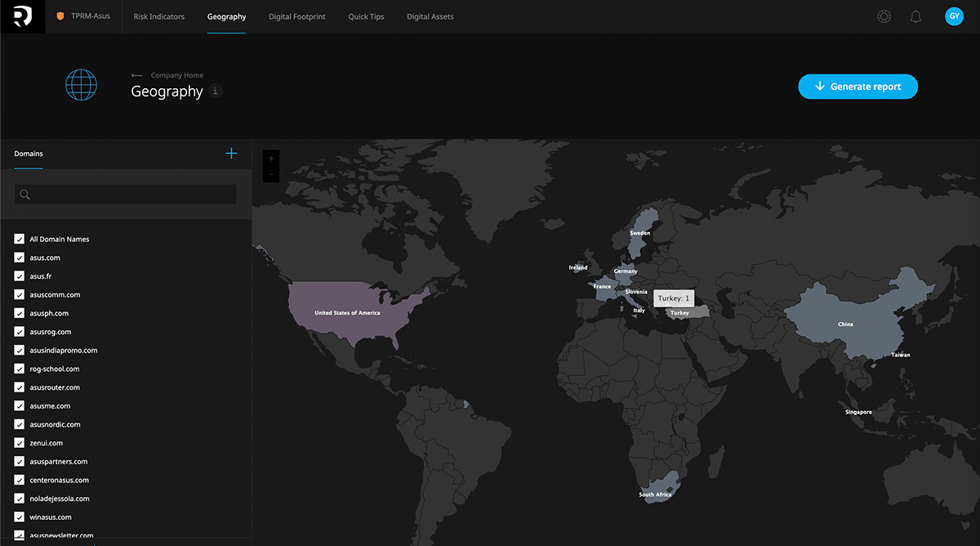
Task: Zoom out on the map
Action: pos(271,174)
